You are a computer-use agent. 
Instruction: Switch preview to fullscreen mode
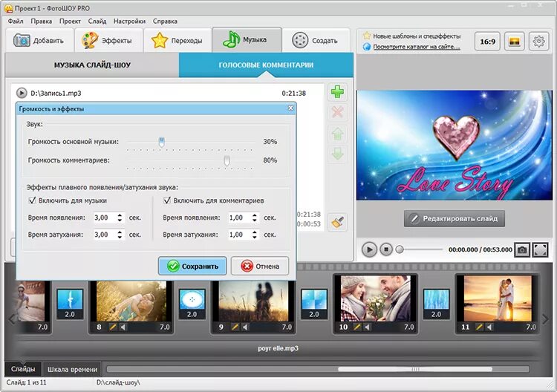click(541, 249)
